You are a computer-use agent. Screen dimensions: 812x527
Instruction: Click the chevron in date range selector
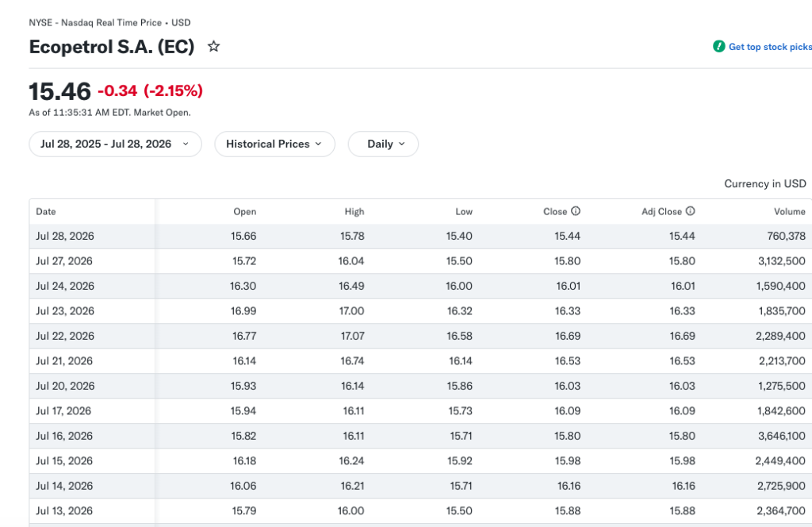point(186,144)
